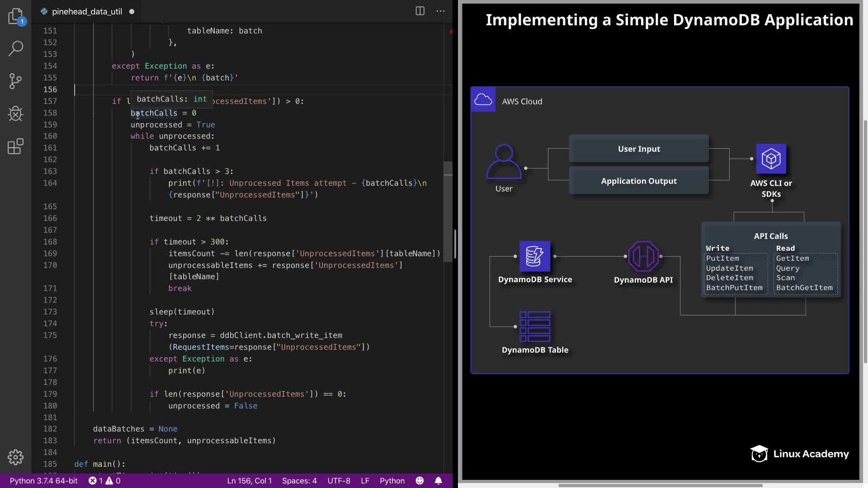The image size is (868, 488).
Task: Change UTF-8 file encoding
Action: (x=339, y=481)
